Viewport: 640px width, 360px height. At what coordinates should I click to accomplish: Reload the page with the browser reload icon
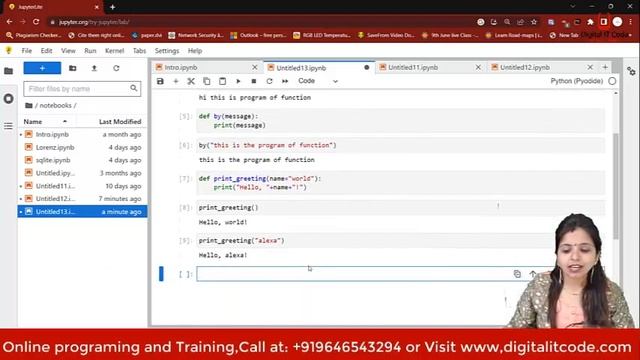pos(36,22)
